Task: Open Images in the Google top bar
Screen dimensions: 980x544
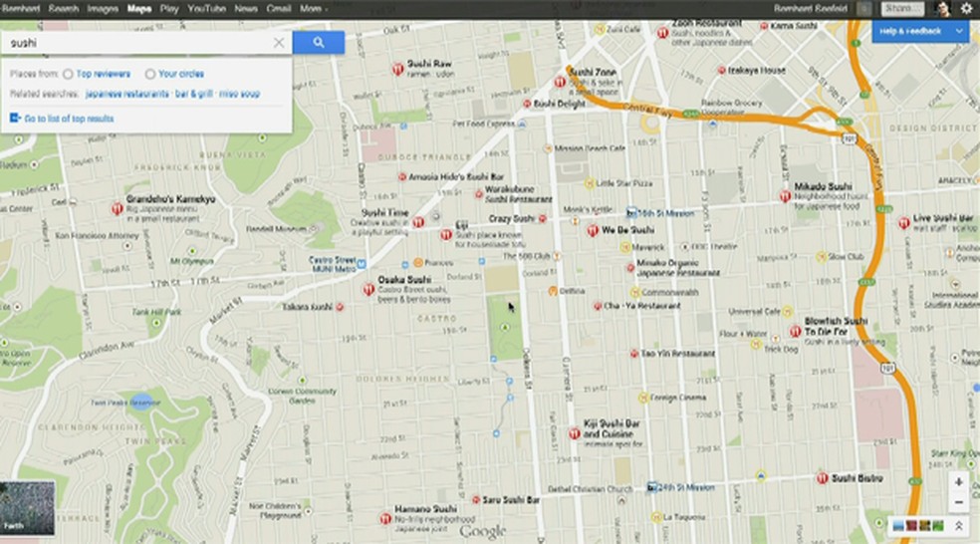Action: pos(103,9)
